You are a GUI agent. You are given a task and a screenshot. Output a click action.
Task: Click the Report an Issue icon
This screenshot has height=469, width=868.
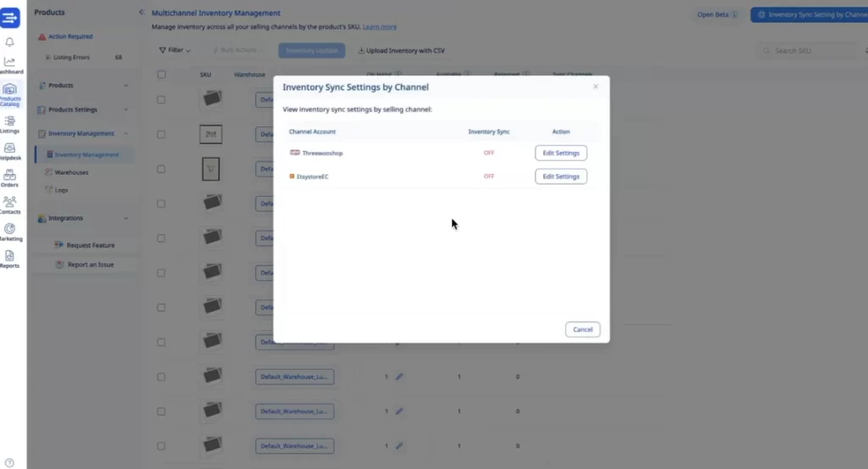click(x=60, y=265)
